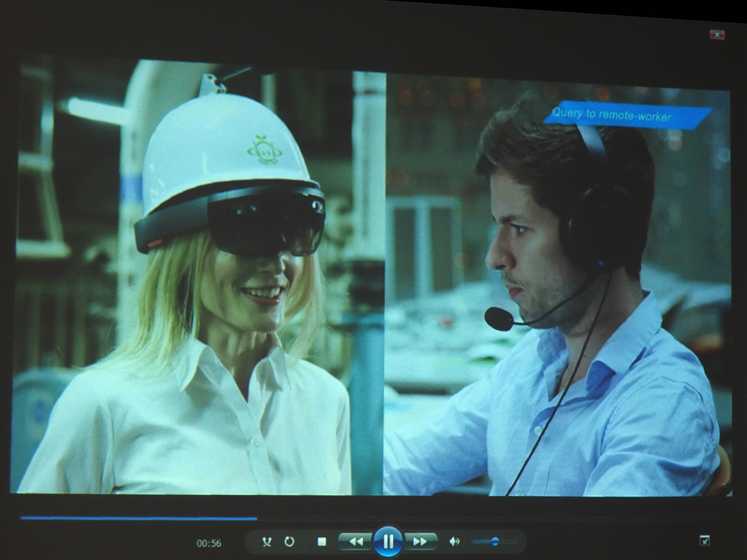The width and height of the screenshot is (747, 560).
Task: Click the rewind previous button
Action: tap(356, 541)
